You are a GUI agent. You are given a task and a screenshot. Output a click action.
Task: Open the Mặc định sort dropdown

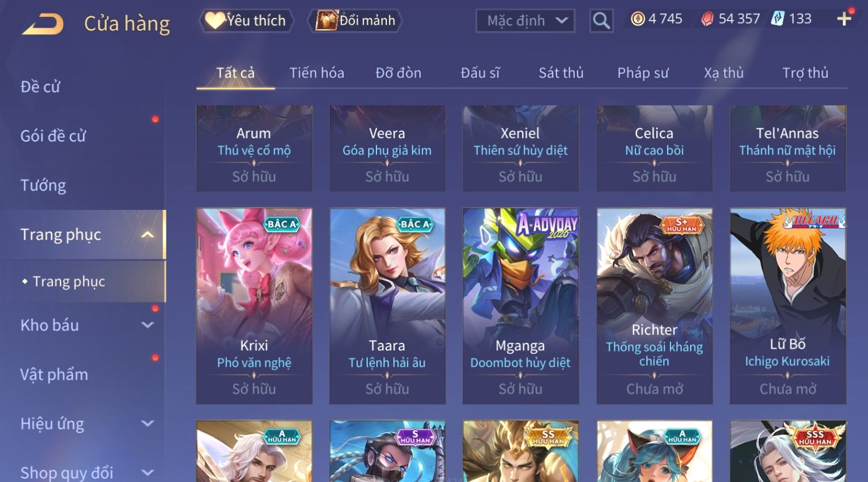526,21
